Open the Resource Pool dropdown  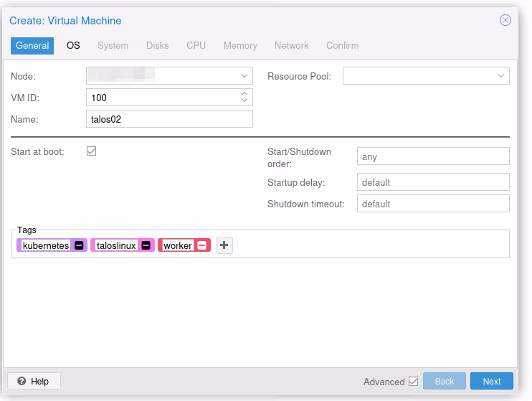(500, 76)
